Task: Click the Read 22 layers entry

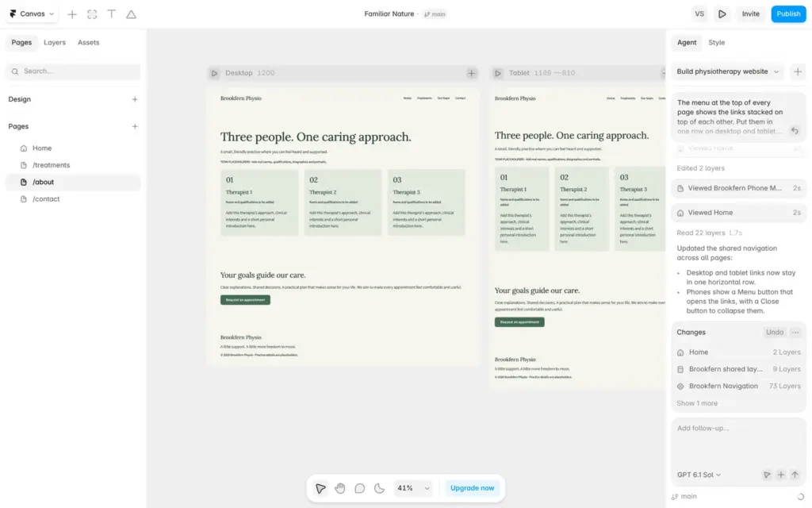Action: click(710, 233)
